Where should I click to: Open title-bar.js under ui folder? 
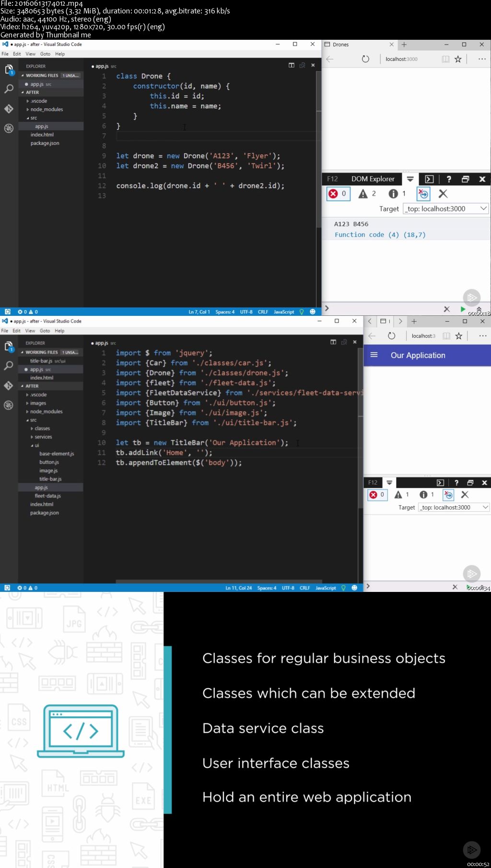pyautogui.click(x=50, y=479)
